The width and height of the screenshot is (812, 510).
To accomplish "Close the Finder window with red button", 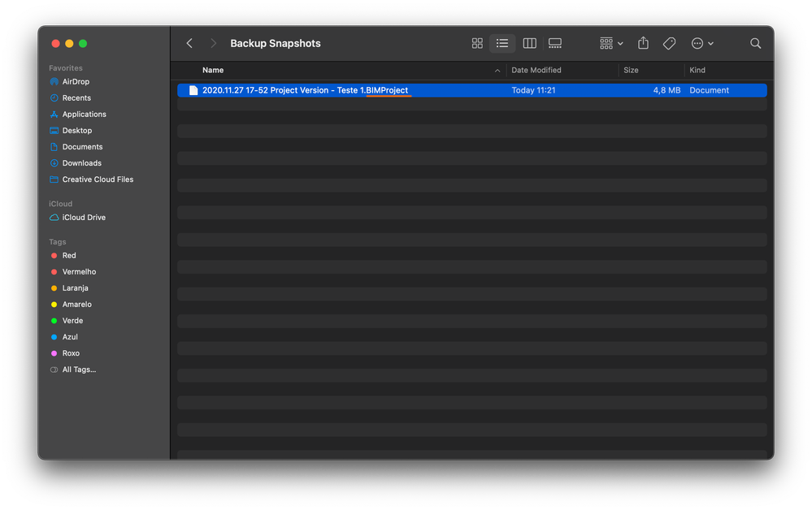I will (x=55, y=44).
